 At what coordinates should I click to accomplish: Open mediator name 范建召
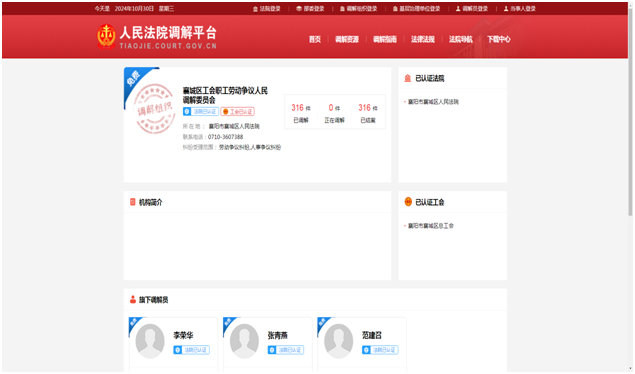click(x=372, y=335)
